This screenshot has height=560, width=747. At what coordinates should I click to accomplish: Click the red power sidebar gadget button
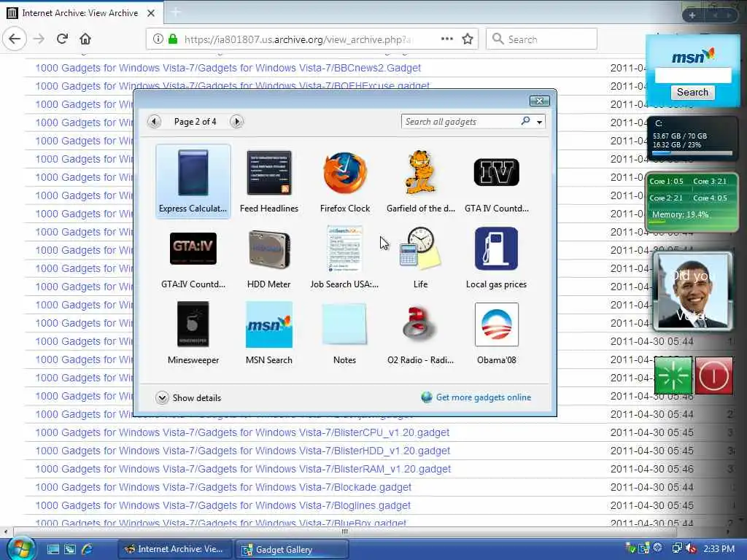(713, 376)
